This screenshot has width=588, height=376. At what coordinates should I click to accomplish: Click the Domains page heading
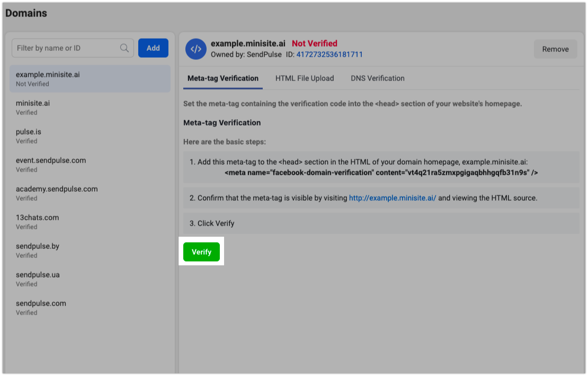click(26, 13)
